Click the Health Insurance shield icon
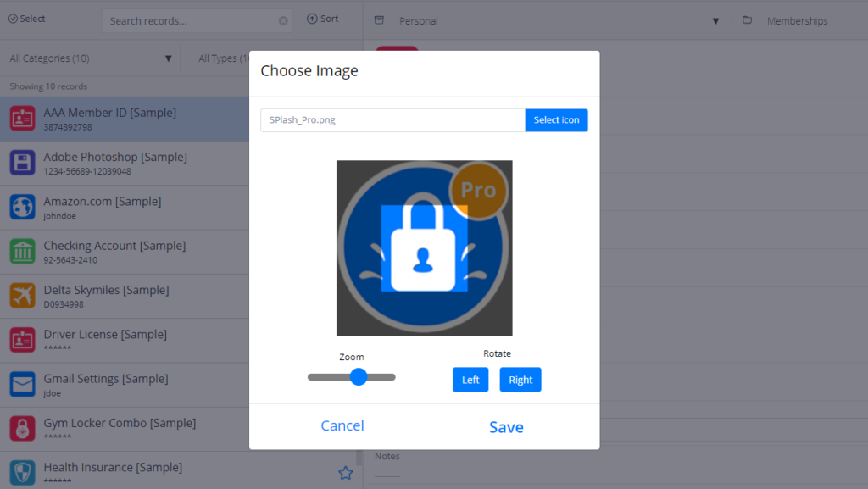This screenshot has height=489, width=868. pyautogui.click(x=22, y=472)
